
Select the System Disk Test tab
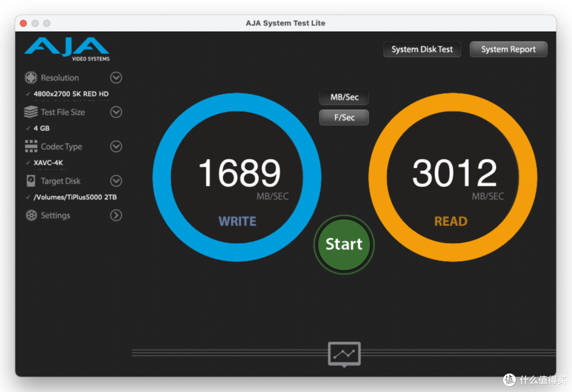tap(422, 49)
